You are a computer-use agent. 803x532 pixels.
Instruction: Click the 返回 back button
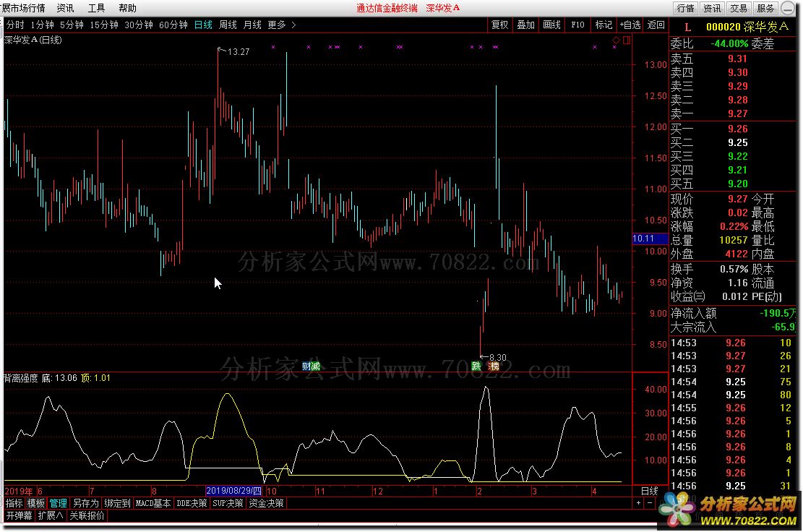(x=656, y=25)
